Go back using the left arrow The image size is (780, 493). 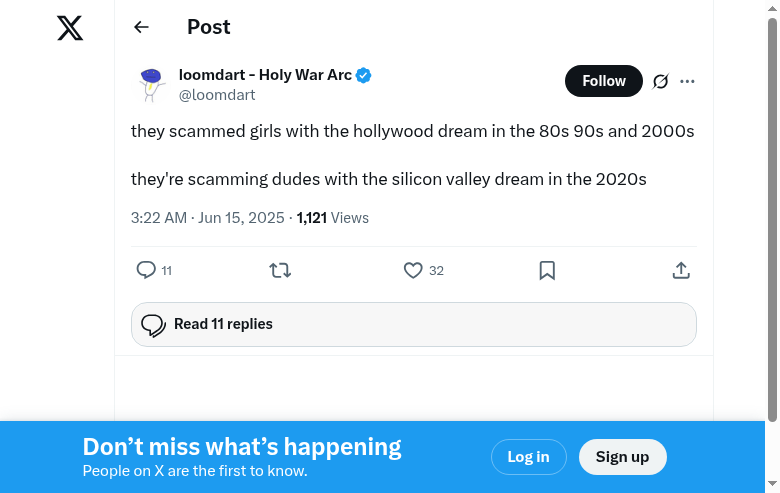tap(142, 28)
